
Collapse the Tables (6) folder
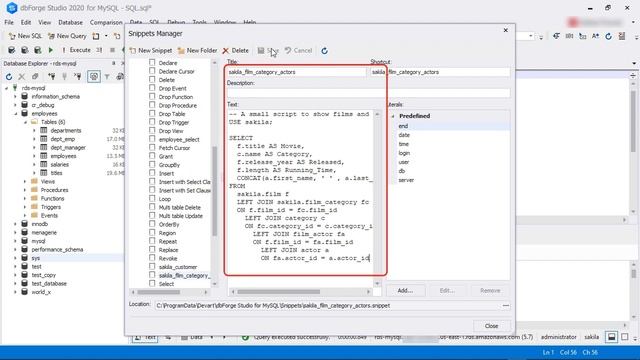25,122
